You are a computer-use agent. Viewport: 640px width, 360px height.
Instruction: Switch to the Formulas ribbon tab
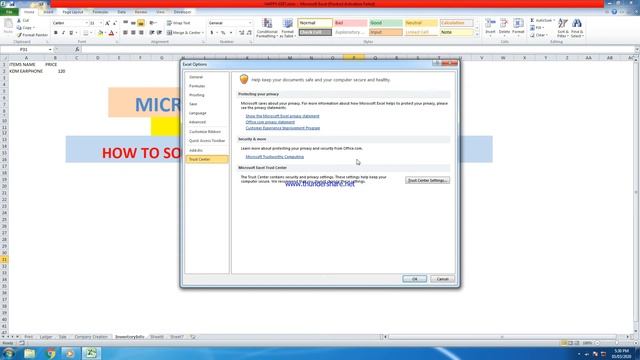coord(100,12)
